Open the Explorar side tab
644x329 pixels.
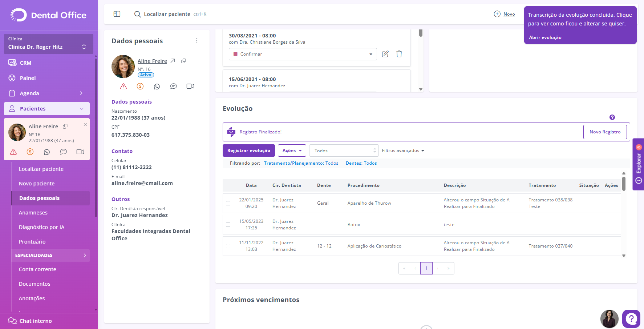[638, 164]
